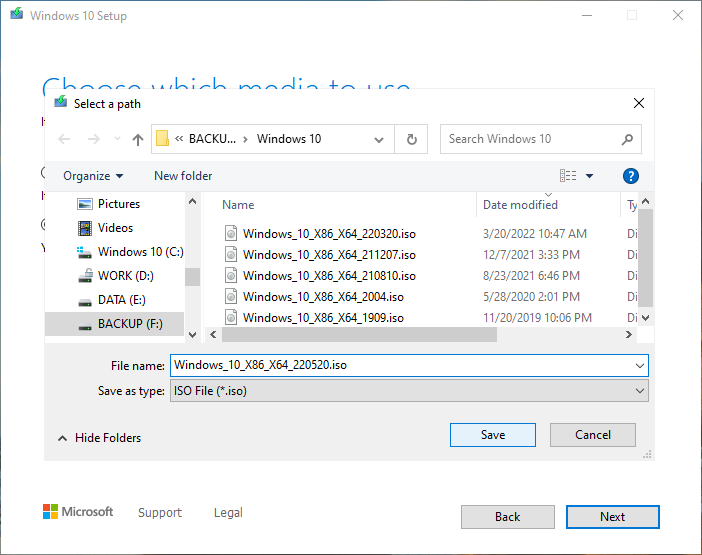702x555 pixels.
Task: Click file list scroll right arrow
Action: [x=629, y=335]
